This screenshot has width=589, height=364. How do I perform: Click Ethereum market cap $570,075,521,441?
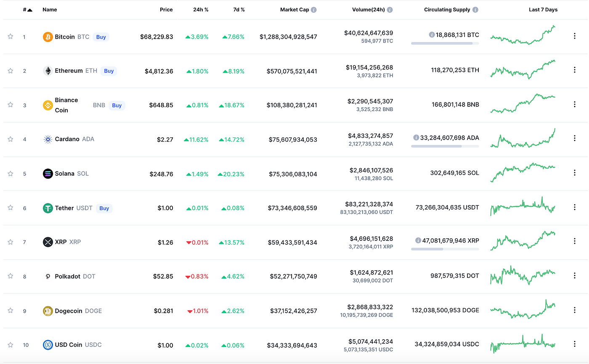coord(292,71)
